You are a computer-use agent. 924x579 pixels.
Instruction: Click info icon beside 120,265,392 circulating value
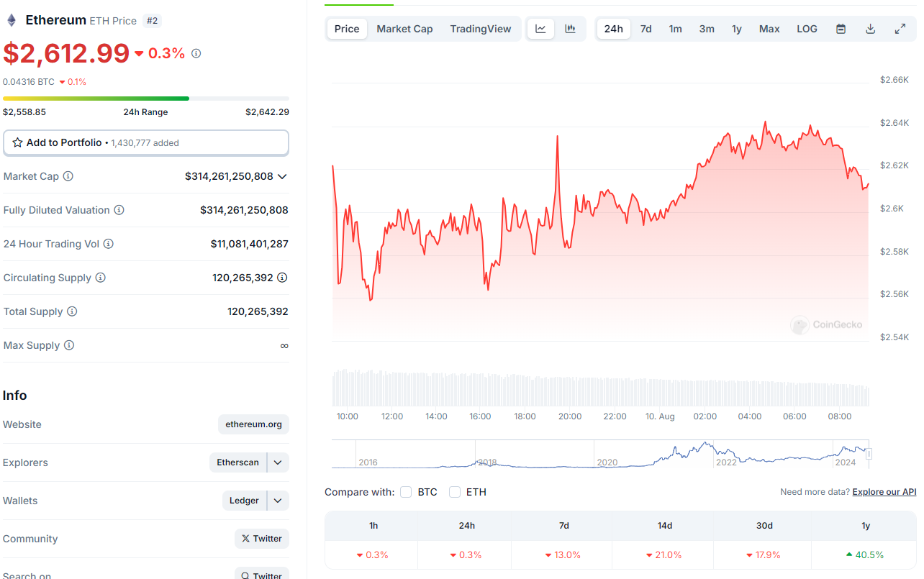[283, 278]
